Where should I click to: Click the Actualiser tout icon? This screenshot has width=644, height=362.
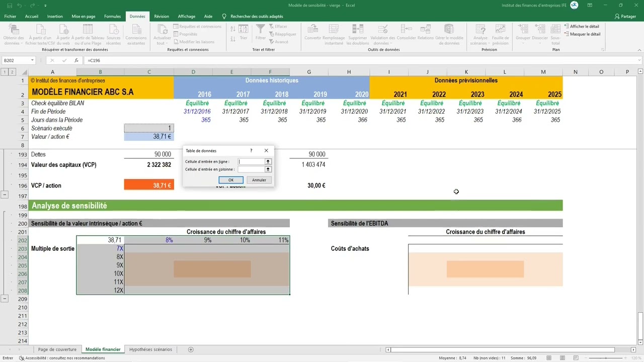[162, 29]
